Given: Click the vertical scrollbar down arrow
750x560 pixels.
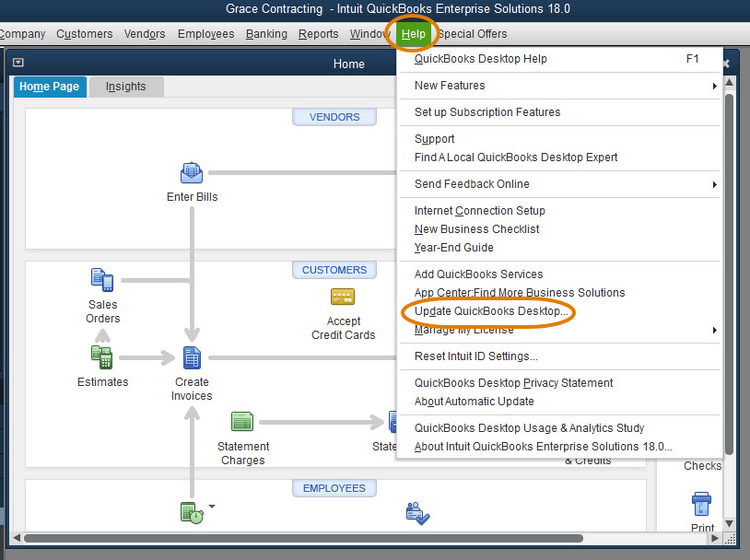Looking at the screenshot, I should click(729, 524).
